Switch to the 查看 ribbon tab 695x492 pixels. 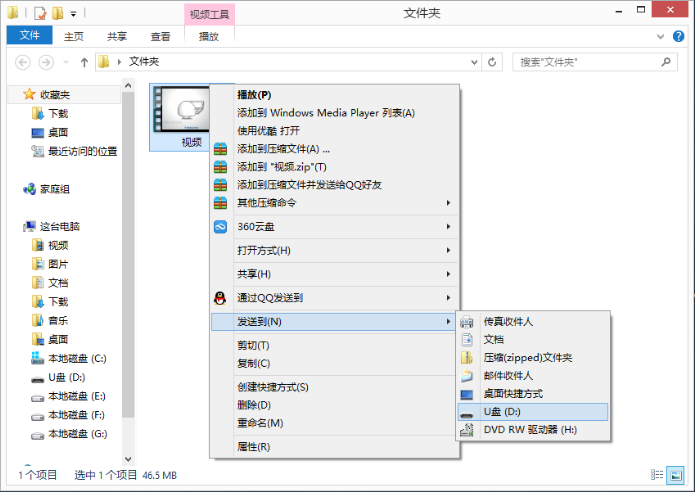pos(160,36)
